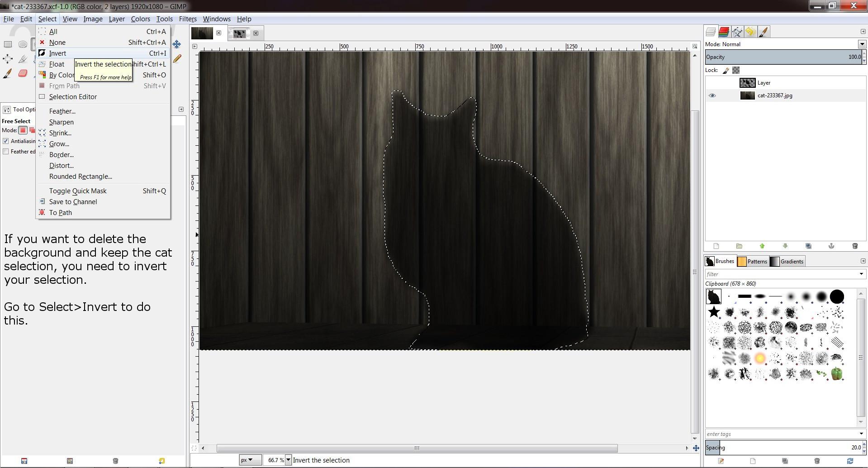This screenshot has width=868, height=468.
Task: Adjust the brush Spacing slider
Action: click(783, 448)
